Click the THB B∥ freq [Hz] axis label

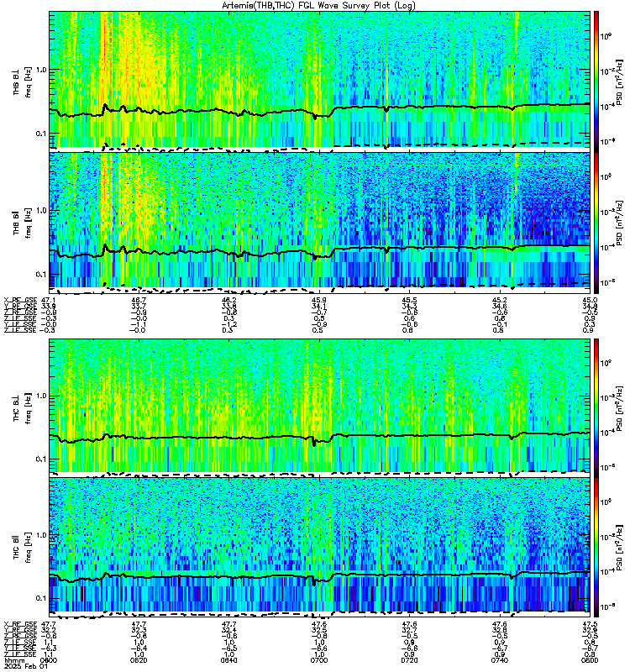click(x=22, y=223)
